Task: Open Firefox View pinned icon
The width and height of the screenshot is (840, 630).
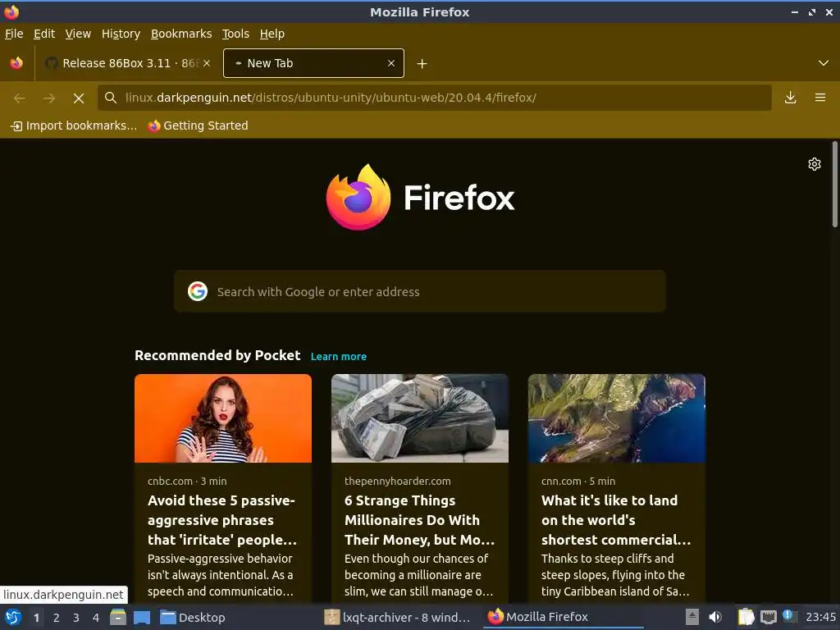Action: 16,63
